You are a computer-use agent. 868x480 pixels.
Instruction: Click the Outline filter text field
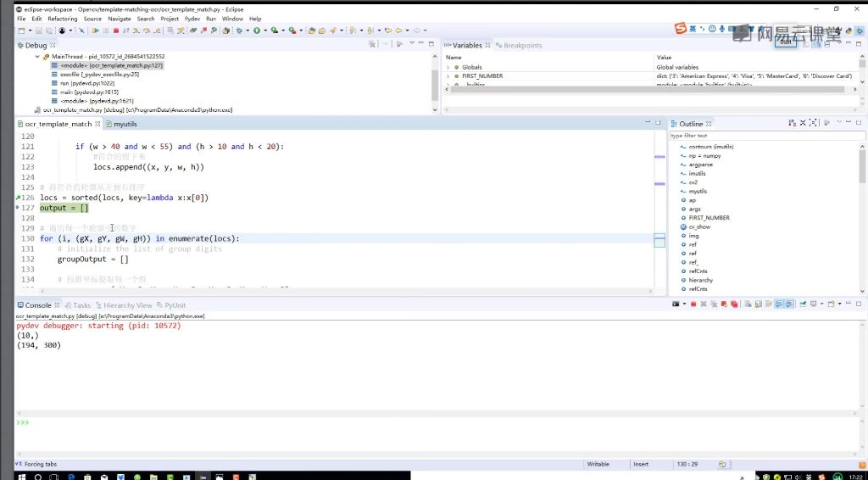[x=766, y=136]
